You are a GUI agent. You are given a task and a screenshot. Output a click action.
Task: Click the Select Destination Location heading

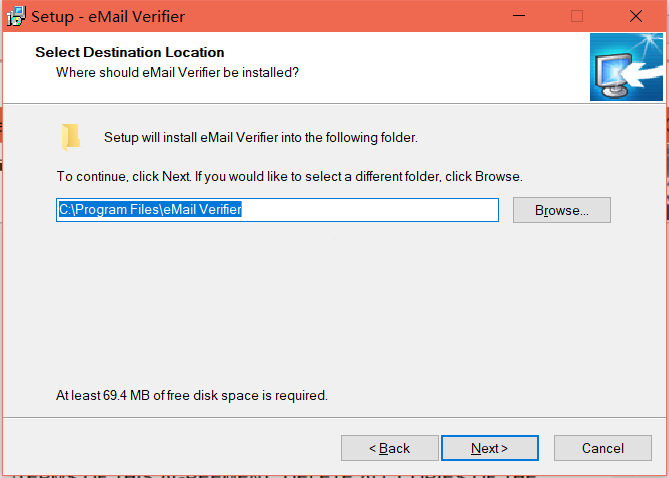[x=130, y=52]
